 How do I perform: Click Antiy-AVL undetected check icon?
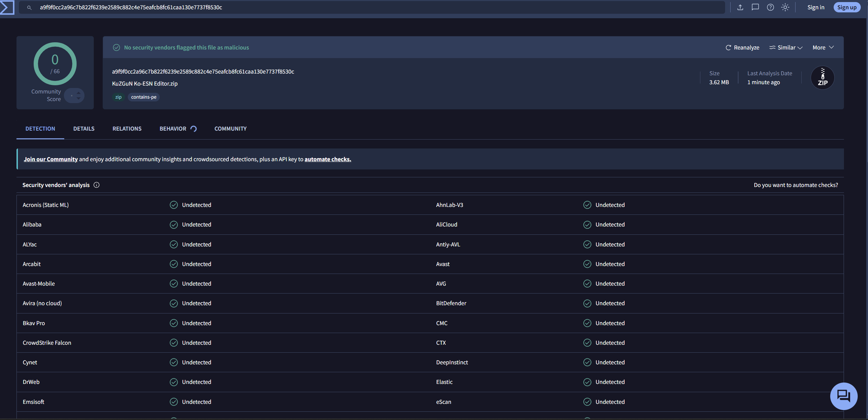587,244
